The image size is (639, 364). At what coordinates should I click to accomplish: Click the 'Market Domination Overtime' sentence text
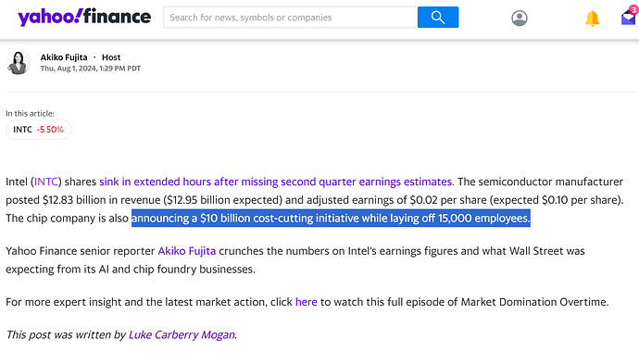(534, 302)
